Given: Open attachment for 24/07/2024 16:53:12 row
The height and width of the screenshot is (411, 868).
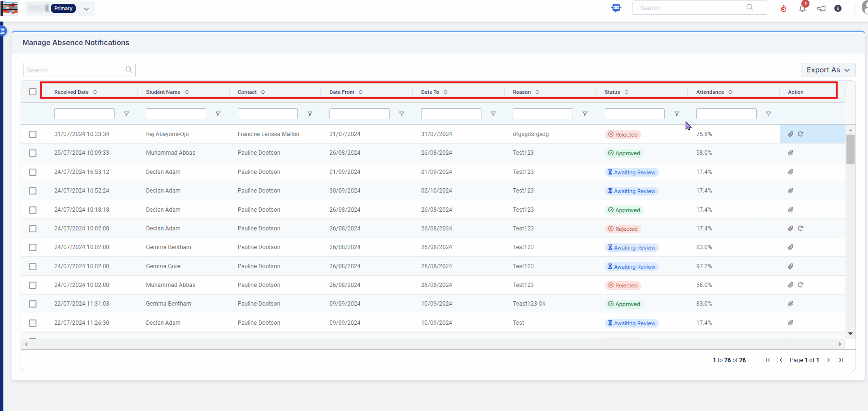Looking at the screenshot, I should click(x=790, y=171).
